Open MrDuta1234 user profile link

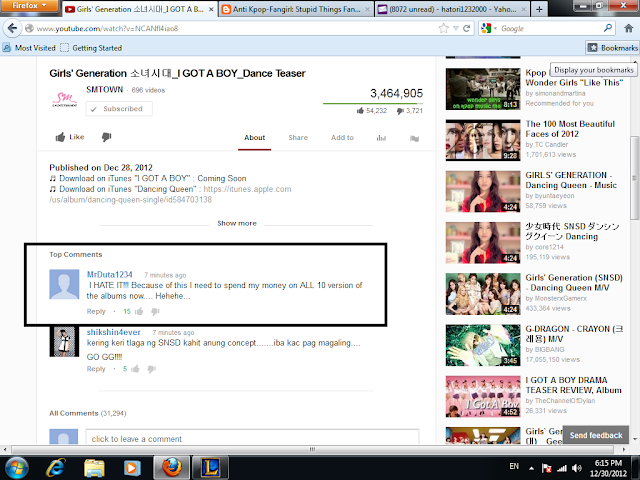point(109,275)
